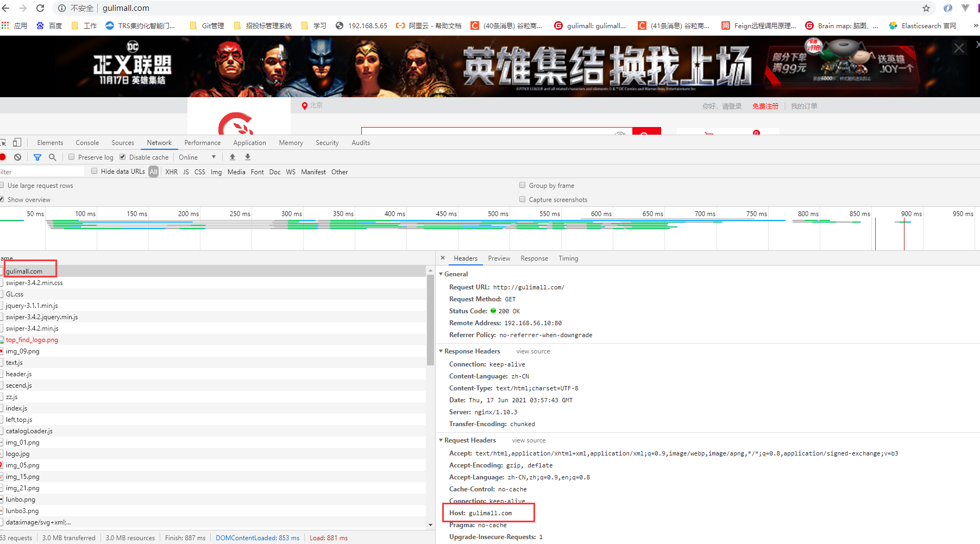This screenshot has height=544, width=980.
Task: Check the Capture screenshots option
Action: [x=522, y=199]
